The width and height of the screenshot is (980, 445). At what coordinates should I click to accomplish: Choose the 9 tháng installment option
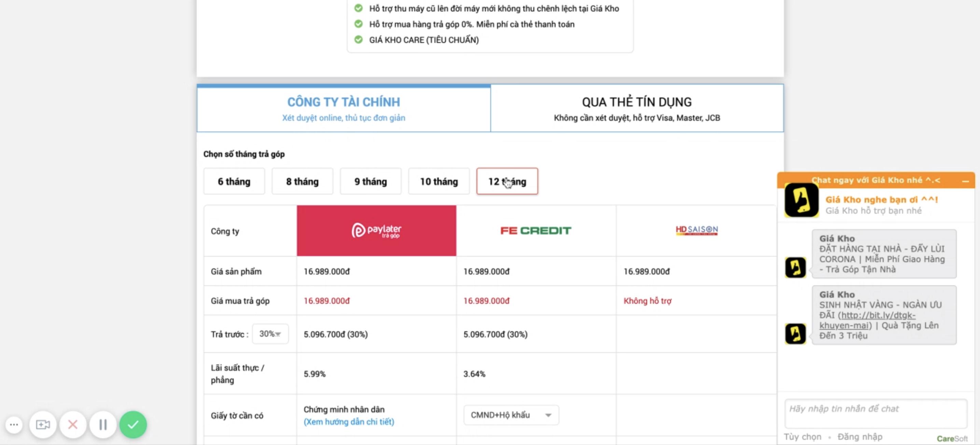click(370, 181)
